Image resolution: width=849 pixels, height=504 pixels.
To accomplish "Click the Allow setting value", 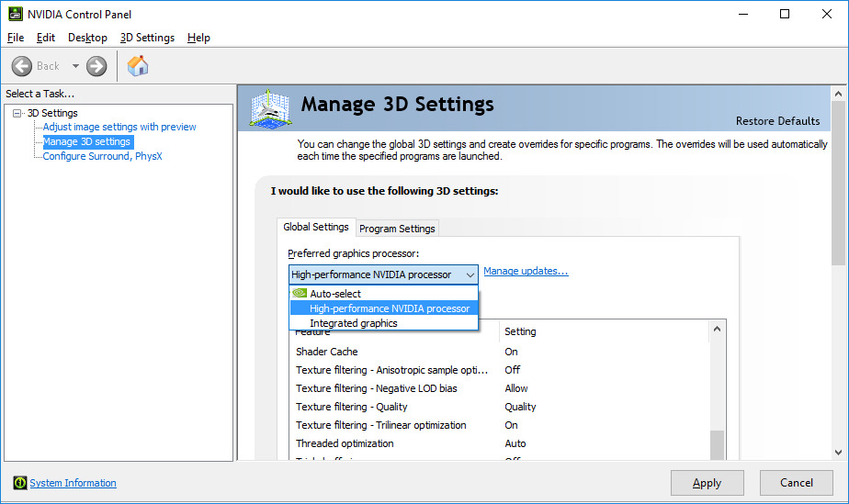I will pyautogui.click(x=516, y=388).
